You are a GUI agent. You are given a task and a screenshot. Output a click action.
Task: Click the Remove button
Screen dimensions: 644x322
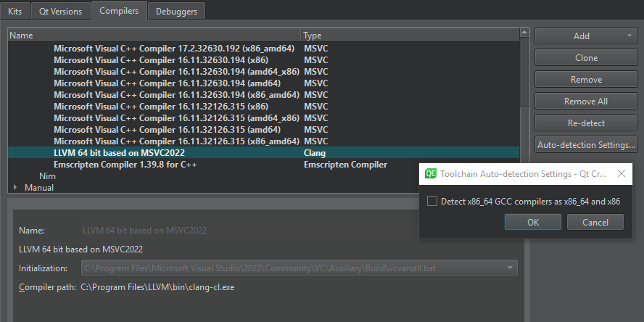coord(586,80)
